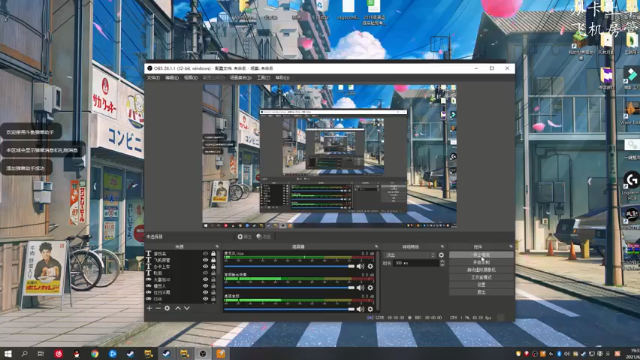This screenshot has width=640, height=360.
Task: Click the 开始录制 start recording button
Action: (x=481, y=262)
